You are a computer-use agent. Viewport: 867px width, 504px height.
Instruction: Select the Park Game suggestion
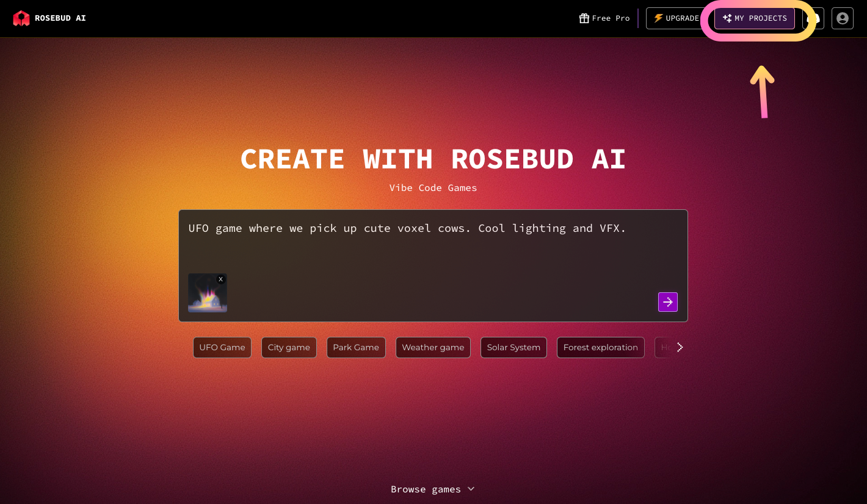pyautogui.click(x=356, y=347)
